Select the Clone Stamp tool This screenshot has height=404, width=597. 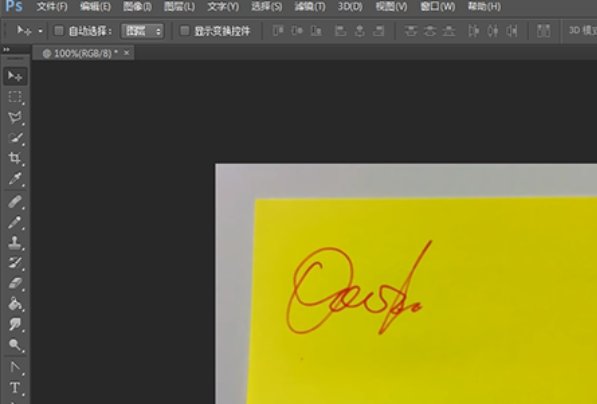click(x=15, y=242)
